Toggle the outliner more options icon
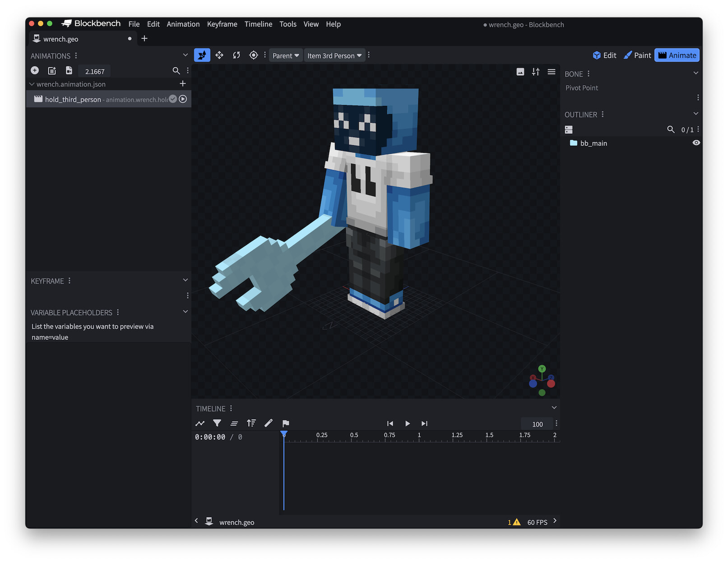Viewport: 728px width, 562px height. (x=569, y=130)
